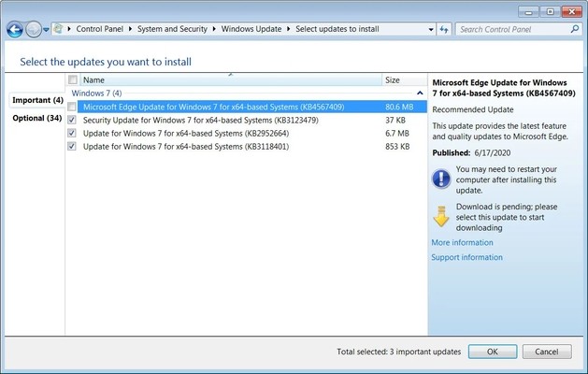
Task: Sort by the Name column header
Action: [x=231, y=79]
